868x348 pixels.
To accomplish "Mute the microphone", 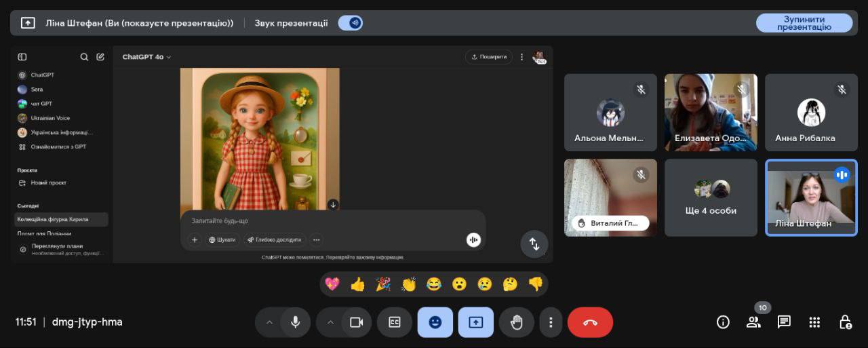I will click(296, 322).
